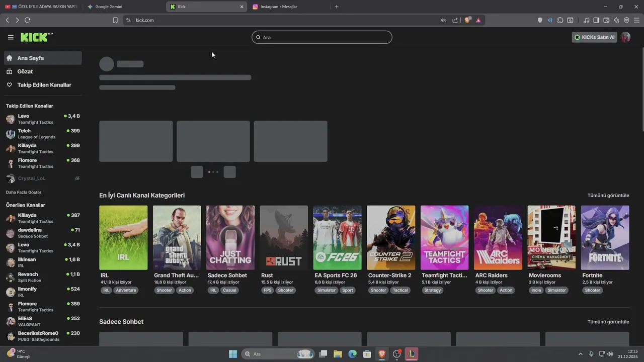Close the Kick browser tab
644x362 pixels.
point(242,7)
